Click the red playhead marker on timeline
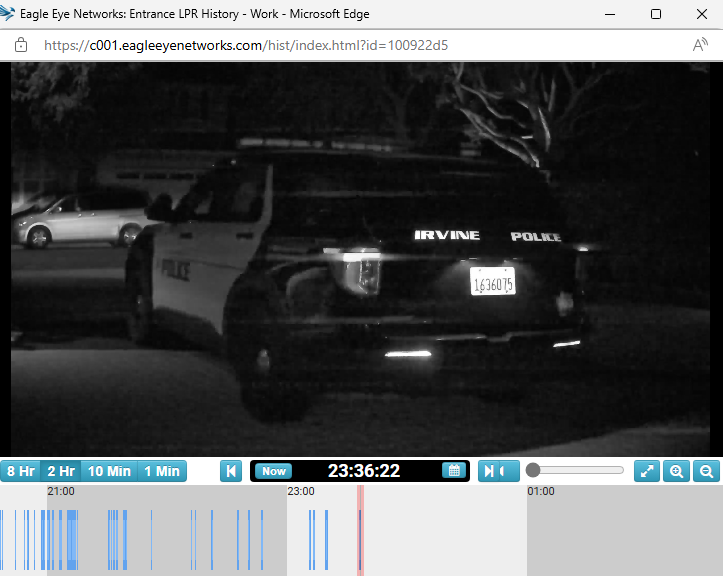This screenshot has height=577, width=723. tap(361, 530)
